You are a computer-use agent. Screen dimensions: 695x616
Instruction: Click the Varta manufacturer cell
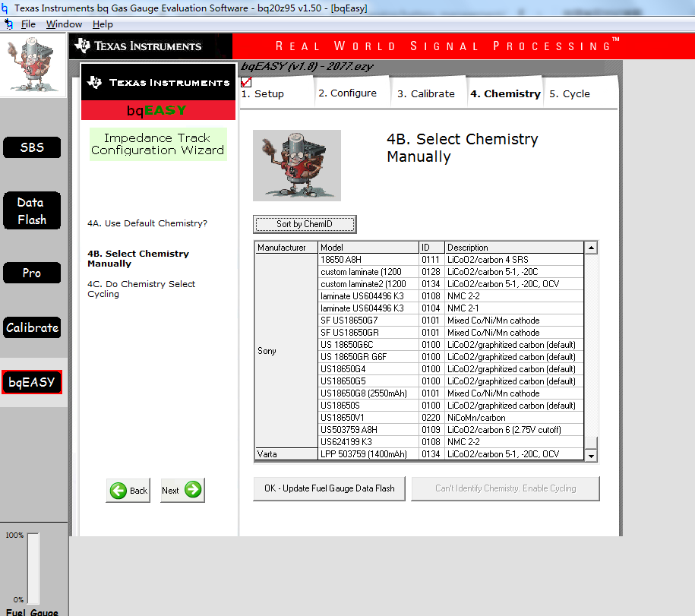[x=286, y=454]
